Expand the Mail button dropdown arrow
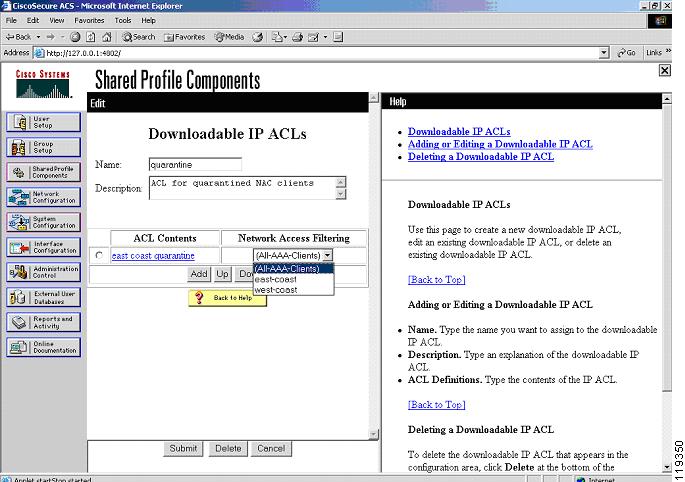The width and height of the screenshot is (685, 482). [285, 37]
